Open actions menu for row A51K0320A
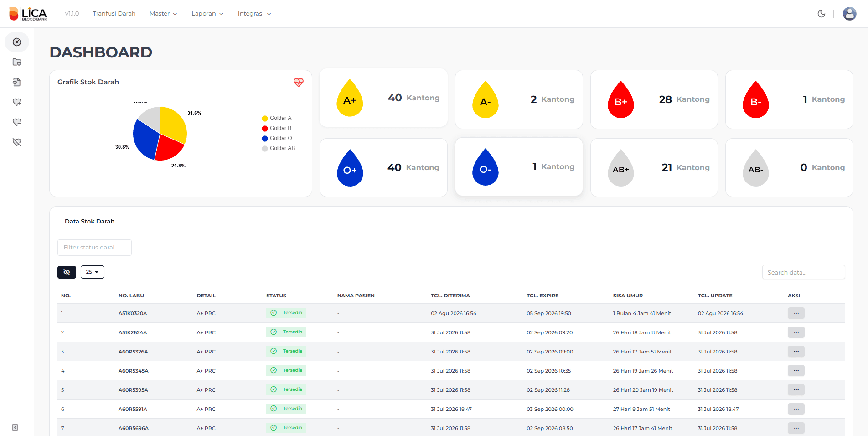The width and height of the screenshot is (868, 436). point(796,313)
